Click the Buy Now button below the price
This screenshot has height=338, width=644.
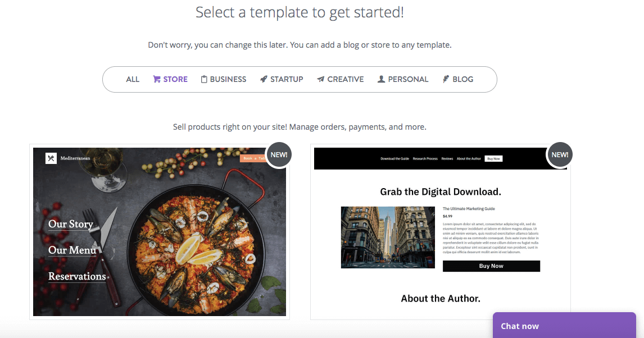[x=491, y=266]
